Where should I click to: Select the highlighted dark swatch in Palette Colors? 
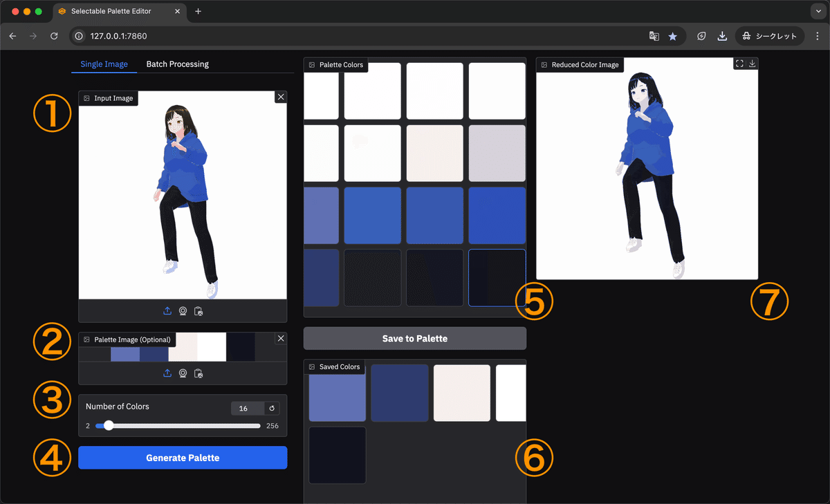click(x=497, y=277)
